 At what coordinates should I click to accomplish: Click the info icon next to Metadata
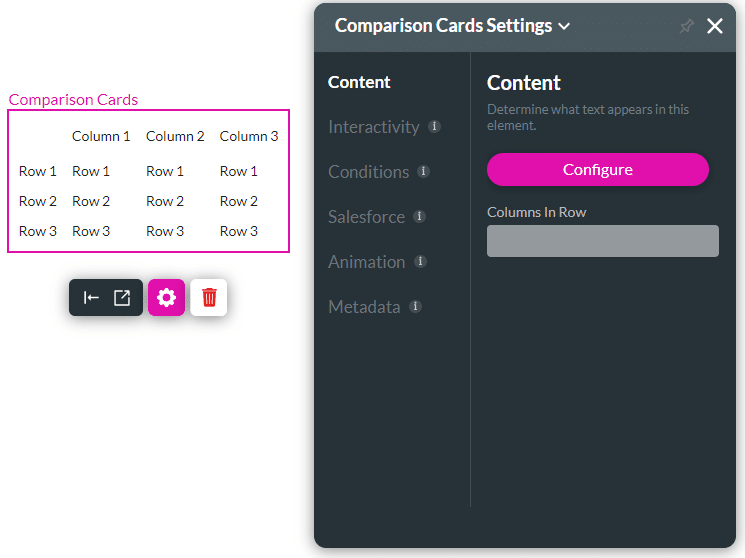tap(415, 307)
